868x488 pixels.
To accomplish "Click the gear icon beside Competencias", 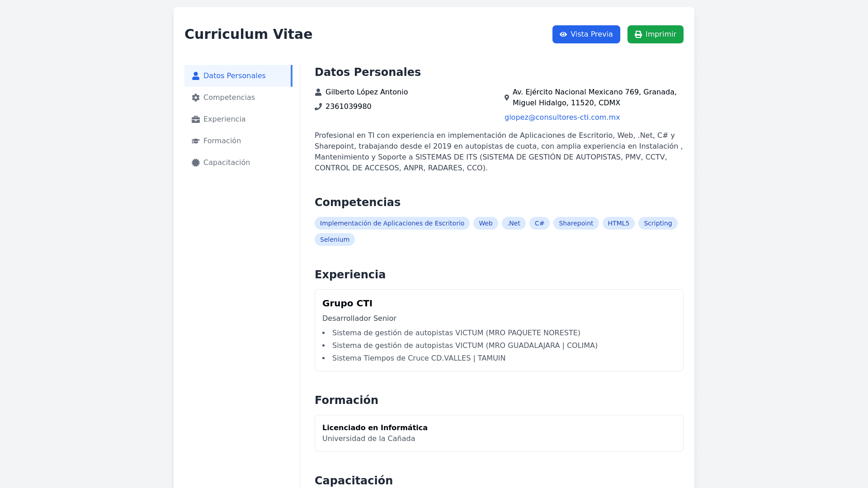I will pyautogui.click(x=196, y=98).
